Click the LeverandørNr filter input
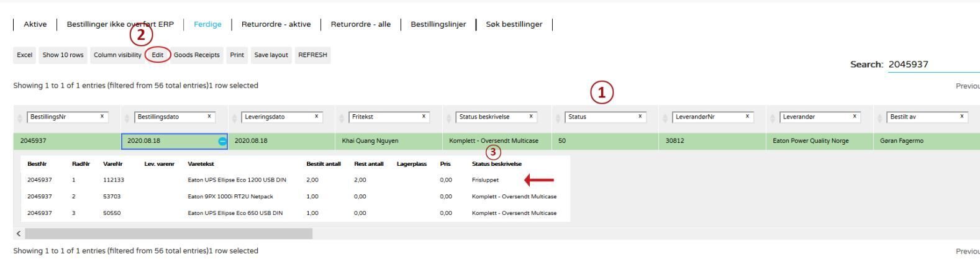The image size is (980, 264). pos(713,117)
